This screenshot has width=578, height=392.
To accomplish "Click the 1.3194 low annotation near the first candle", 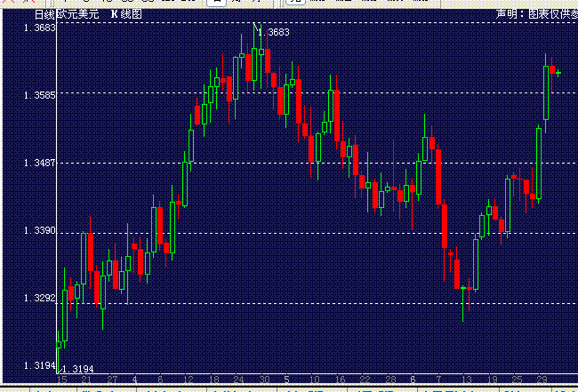I will [x=77, y=369].
